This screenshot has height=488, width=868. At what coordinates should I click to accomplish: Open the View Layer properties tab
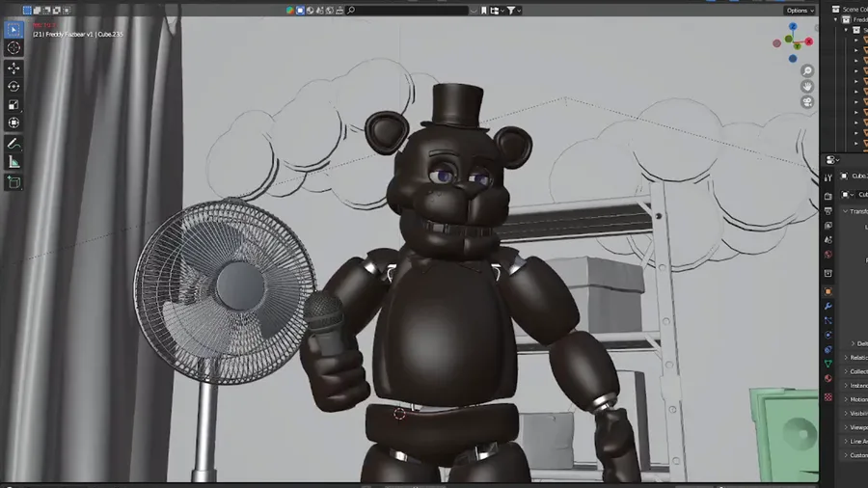[x=828, y=225]
